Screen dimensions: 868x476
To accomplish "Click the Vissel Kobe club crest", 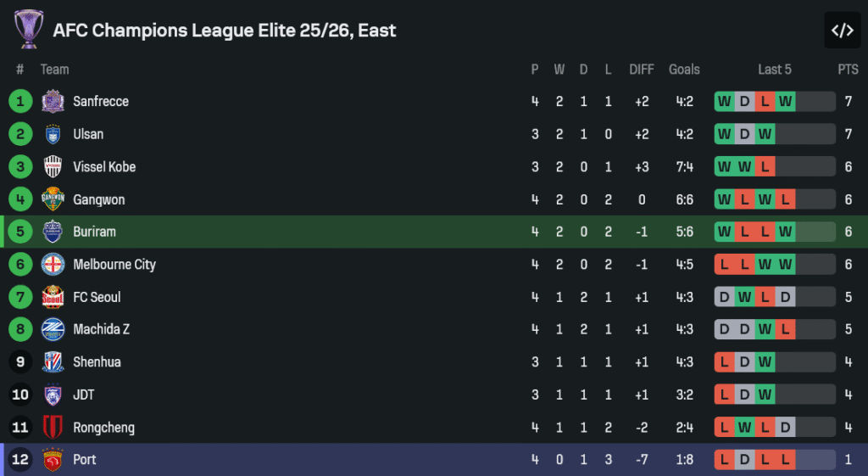I will 53,167.
